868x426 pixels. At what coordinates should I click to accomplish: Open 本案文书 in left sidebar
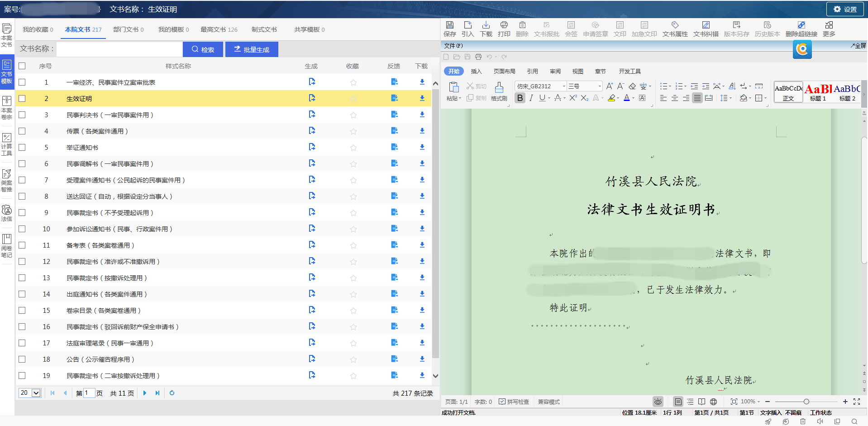pos(7,36)
